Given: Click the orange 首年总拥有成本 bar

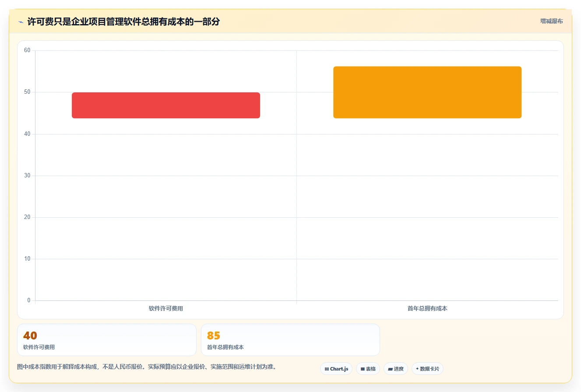Looking at the screenshot, I should click(427, 92).
